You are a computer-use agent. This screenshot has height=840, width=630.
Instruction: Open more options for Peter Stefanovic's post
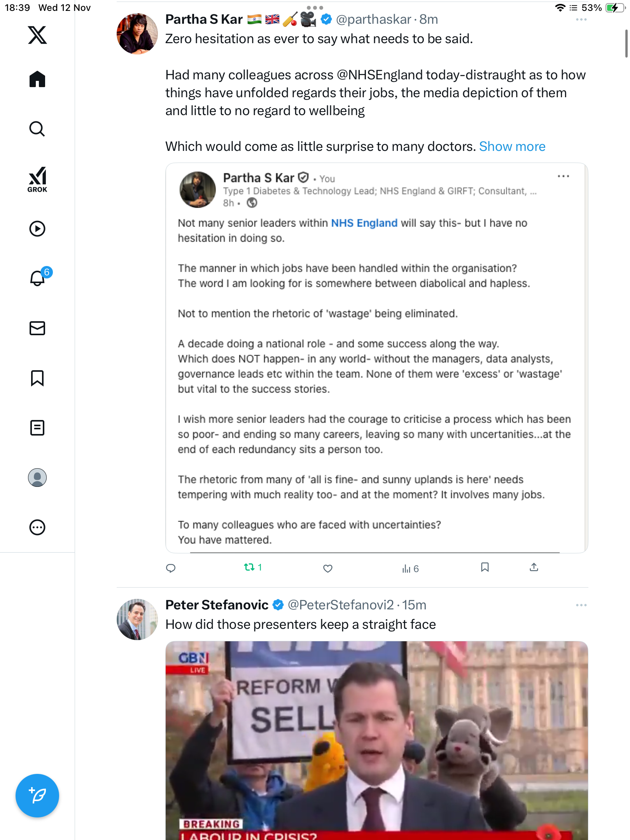pyautogui.click(x=581, y=605)
